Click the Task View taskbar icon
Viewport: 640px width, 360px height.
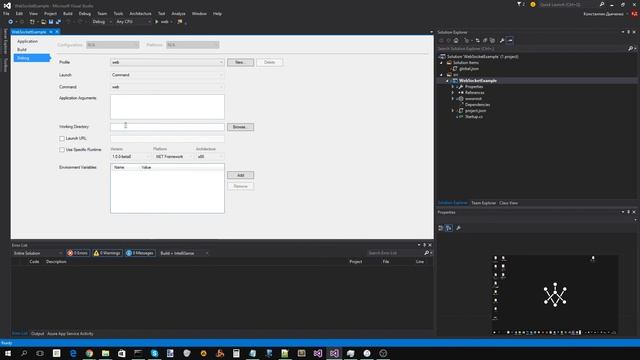click(x=40, y=353)
